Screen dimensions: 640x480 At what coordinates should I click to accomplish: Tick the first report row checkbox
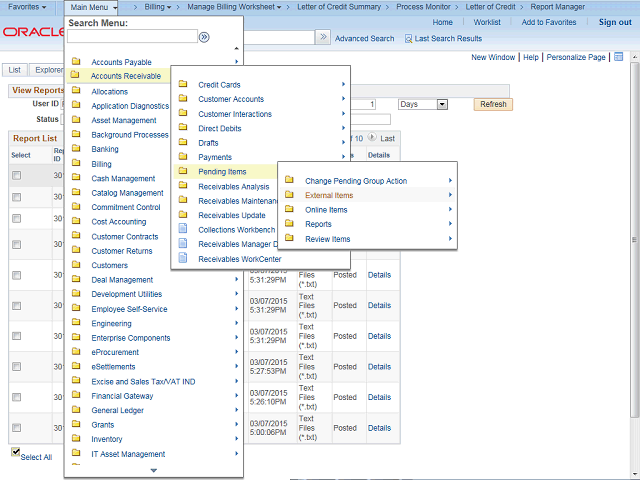pos(16,175)
